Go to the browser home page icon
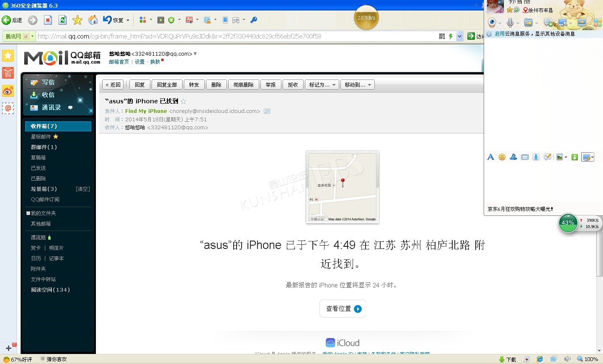 (x=93, y=20)
